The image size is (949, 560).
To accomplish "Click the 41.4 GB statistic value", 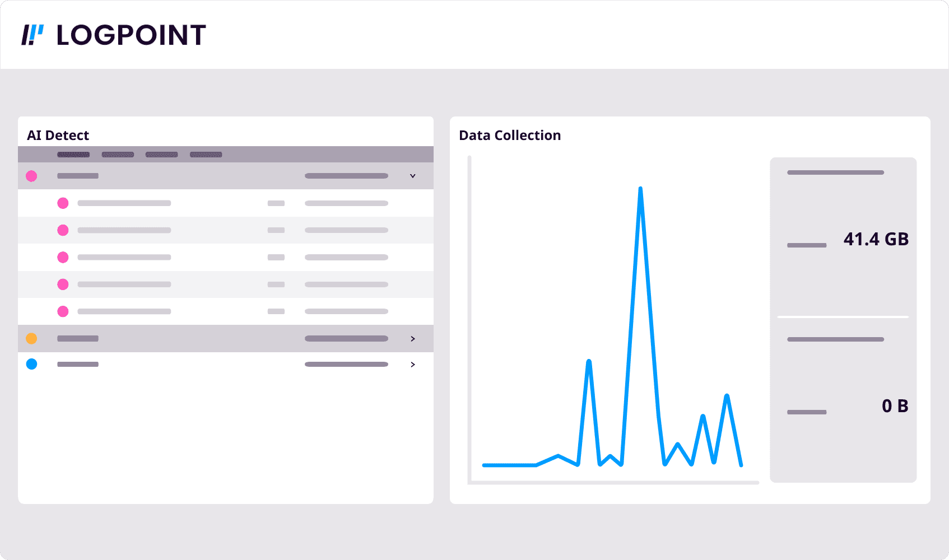I will 876,239.
